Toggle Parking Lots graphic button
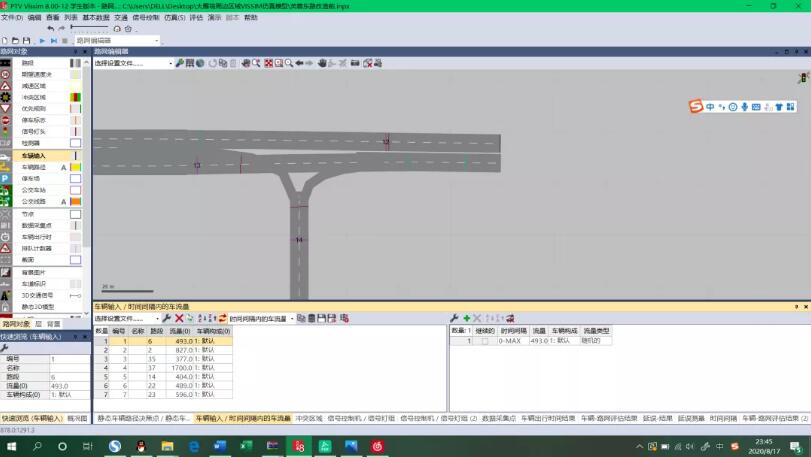The image size is (811, 457). (76, 178)
